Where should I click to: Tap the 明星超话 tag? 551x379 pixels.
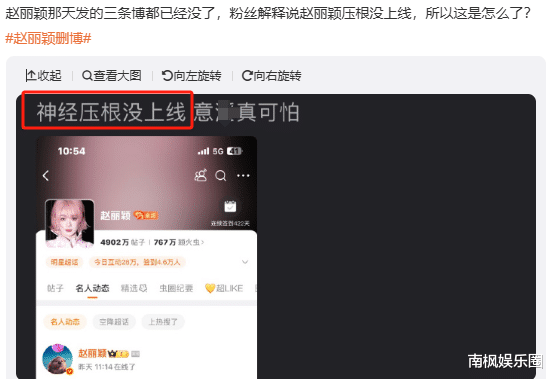point(64,262)
